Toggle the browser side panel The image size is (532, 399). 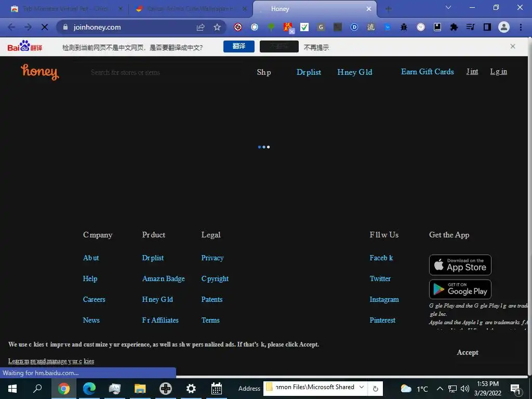pos(487,27)
